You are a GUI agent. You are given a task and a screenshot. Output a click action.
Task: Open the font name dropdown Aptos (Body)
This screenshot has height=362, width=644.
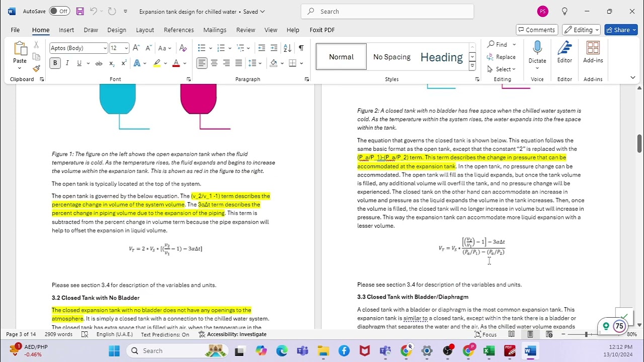(x=105, y=48)
